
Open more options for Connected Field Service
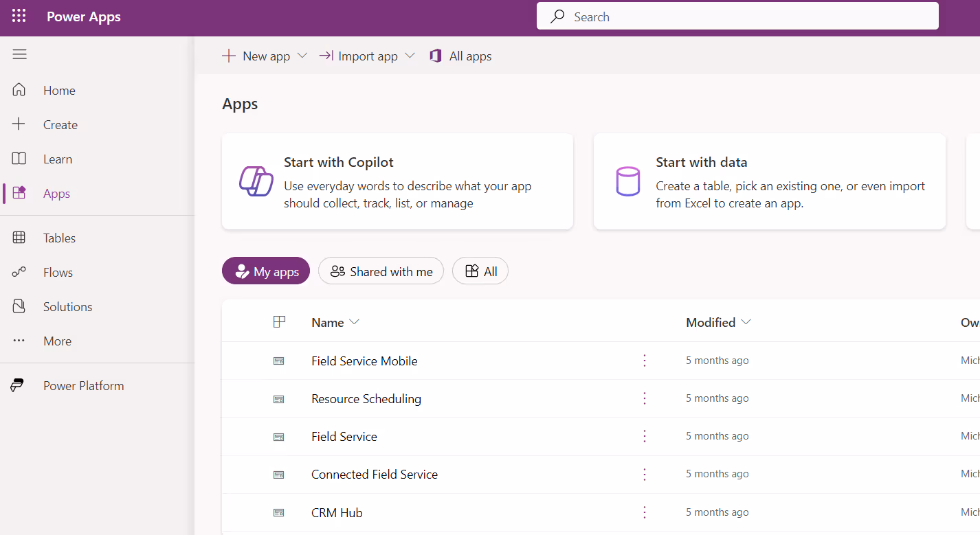[645, 474]
